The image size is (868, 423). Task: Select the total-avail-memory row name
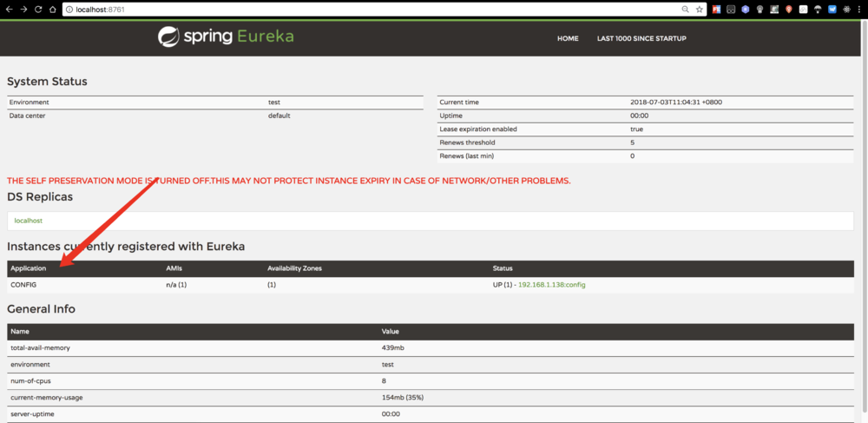(x=41, y=347)
